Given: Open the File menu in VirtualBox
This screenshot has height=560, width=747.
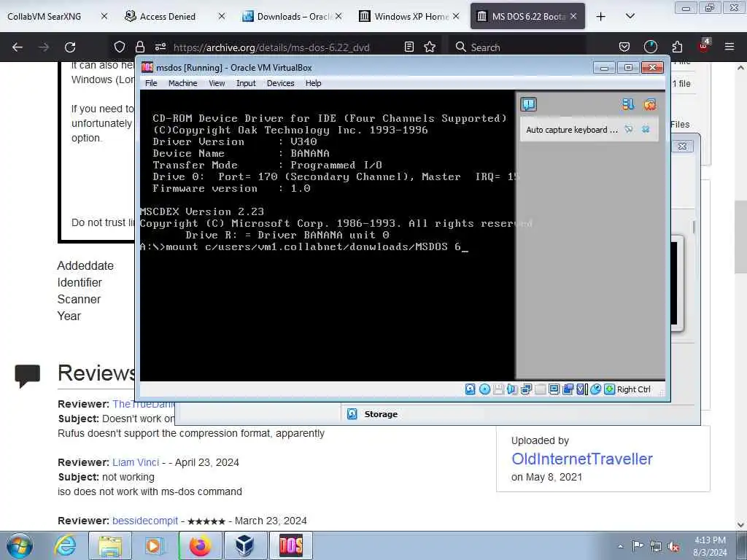Looking at the screenshot, I should pyautogui.click(x=151, y=83).
